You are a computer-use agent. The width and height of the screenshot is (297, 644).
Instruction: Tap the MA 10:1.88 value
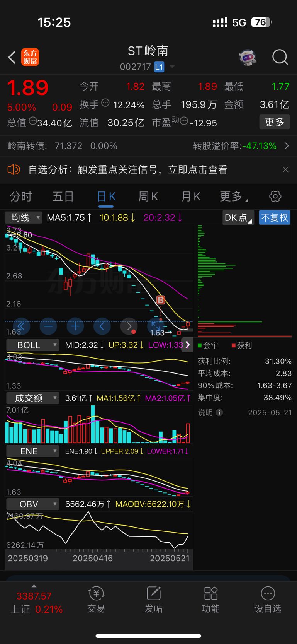click(117, 217)
